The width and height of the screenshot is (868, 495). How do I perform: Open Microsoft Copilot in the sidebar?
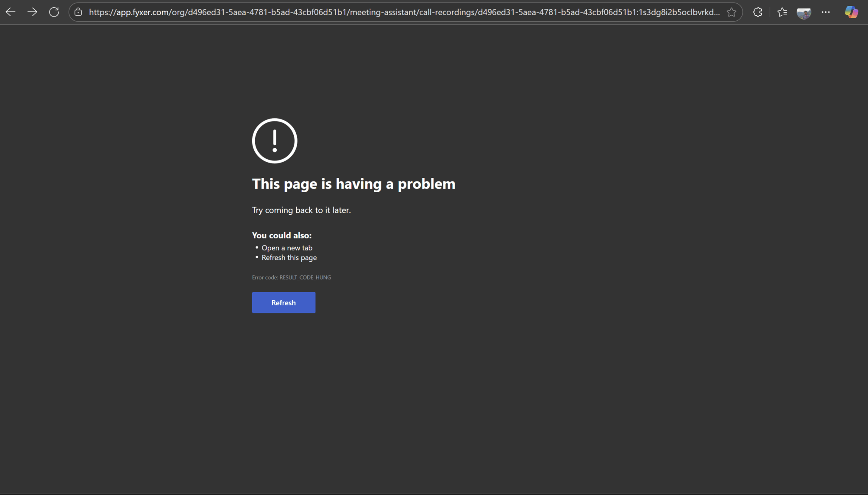click(x=851, y=12)
